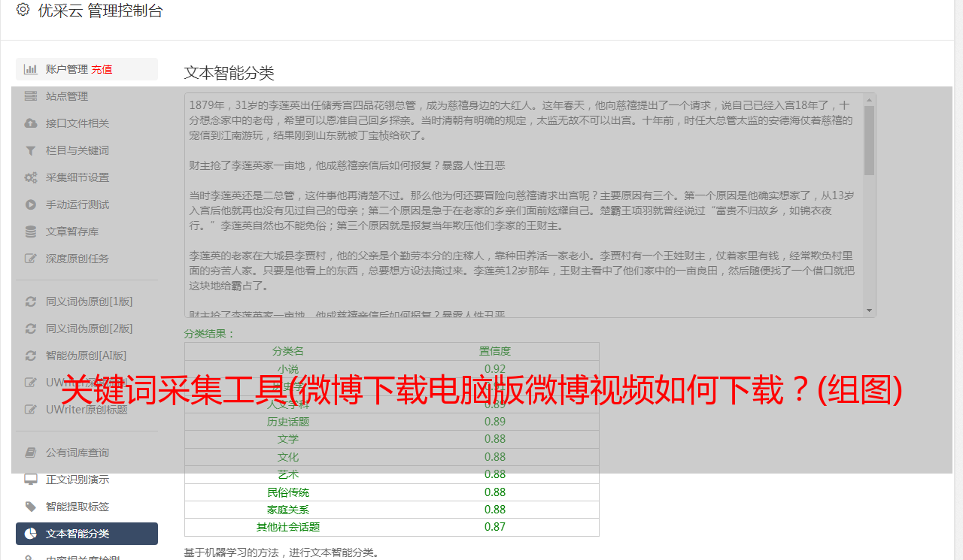Click the 分类名 column header
Screen dimensions: 963x560
pos(288,351)
